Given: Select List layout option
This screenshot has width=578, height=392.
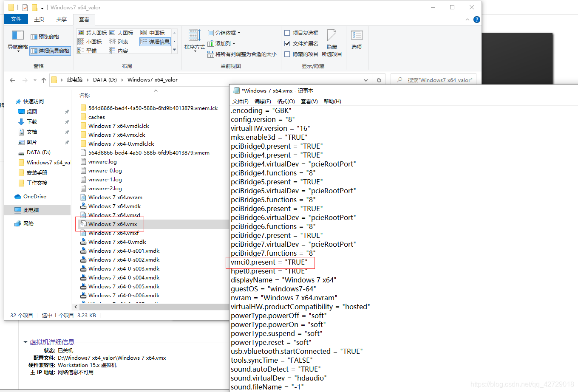Looking at the screenshot, I should [x=119, y=42].
